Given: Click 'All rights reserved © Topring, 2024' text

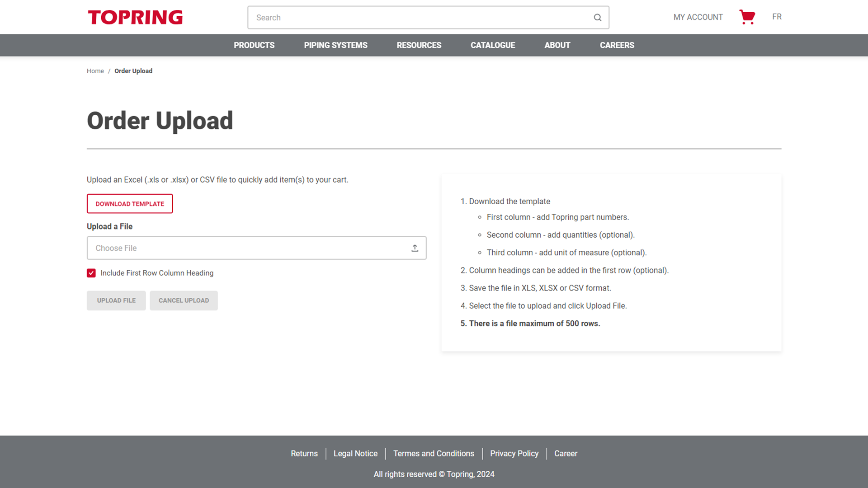Looking at the screenshot, I should click(434, 474).
